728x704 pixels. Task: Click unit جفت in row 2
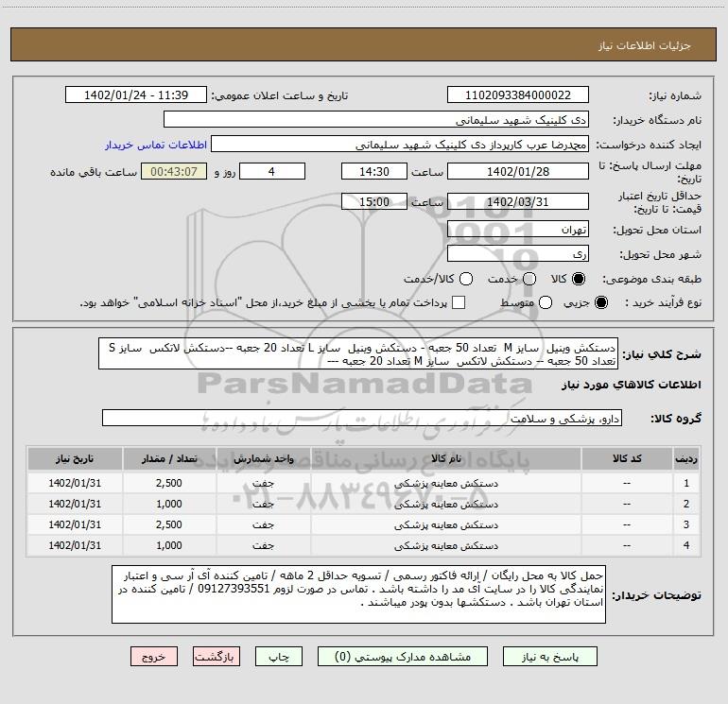[x=263, y=504]
